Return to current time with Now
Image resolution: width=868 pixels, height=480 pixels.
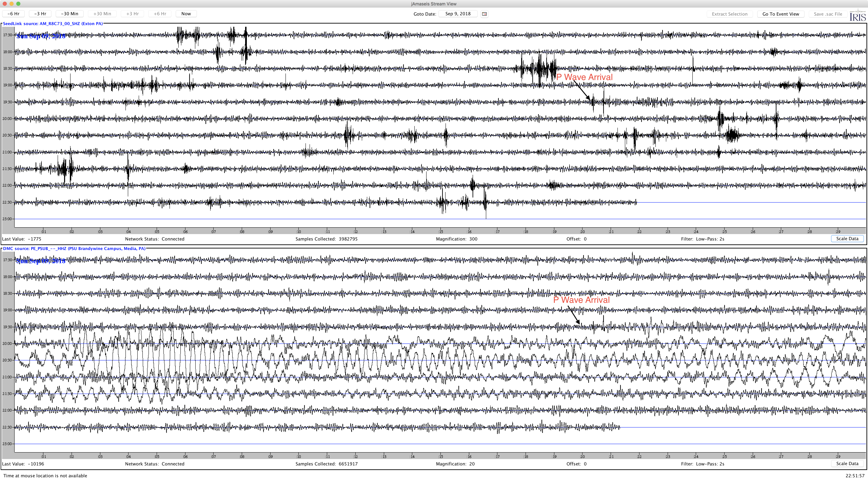click(x=186, y=14)
